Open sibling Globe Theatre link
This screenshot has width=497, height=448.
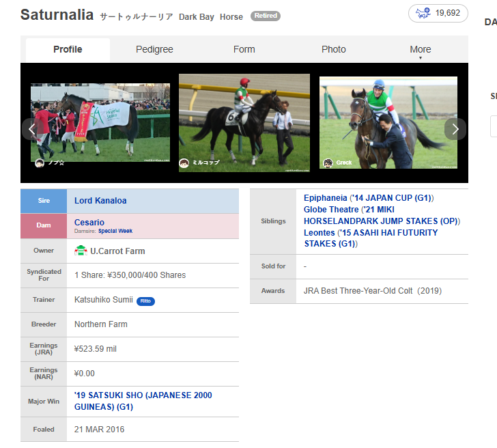tap(331, 210)
